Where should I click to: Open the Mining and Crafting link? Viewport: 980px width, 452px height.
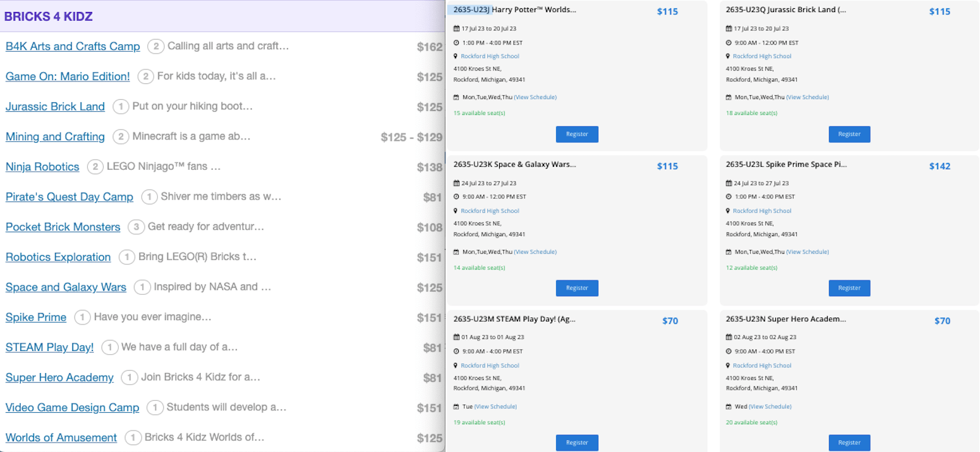(x=55, y=136)
